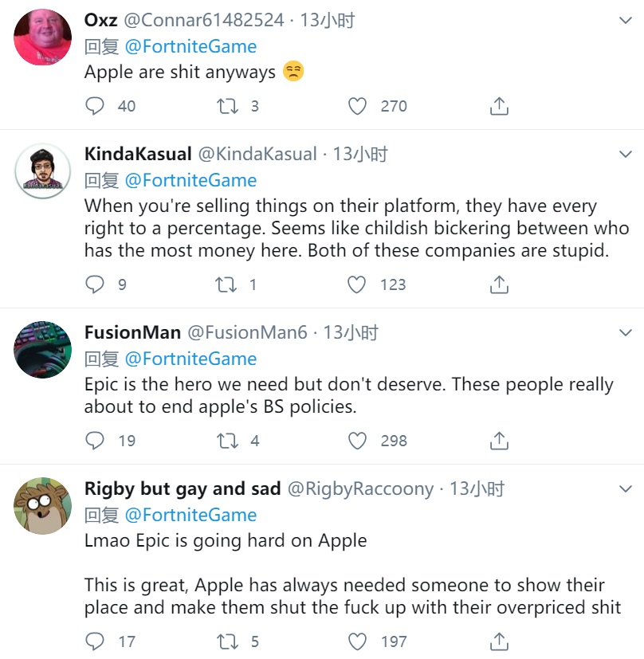The height and width of the screenshot is (659, 644).
Task: Reply to Oxz's tweet
Action: click(95, 106)
